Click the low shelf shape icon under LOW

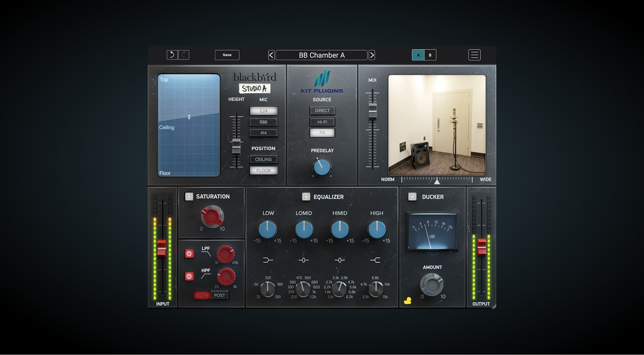pyautogui.click(x=268, y=260)
